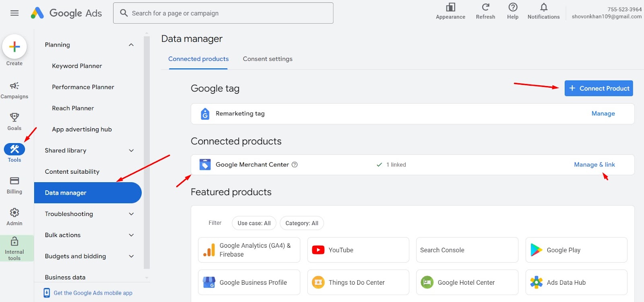Select the Search Console card

point(467,250)
